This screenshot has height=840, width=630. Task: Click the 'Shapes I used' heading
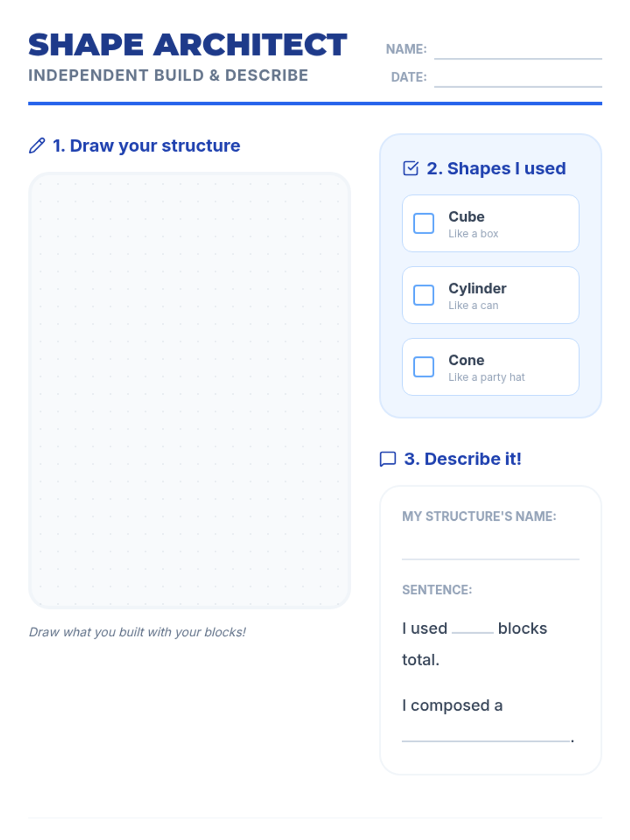point(496,169)
